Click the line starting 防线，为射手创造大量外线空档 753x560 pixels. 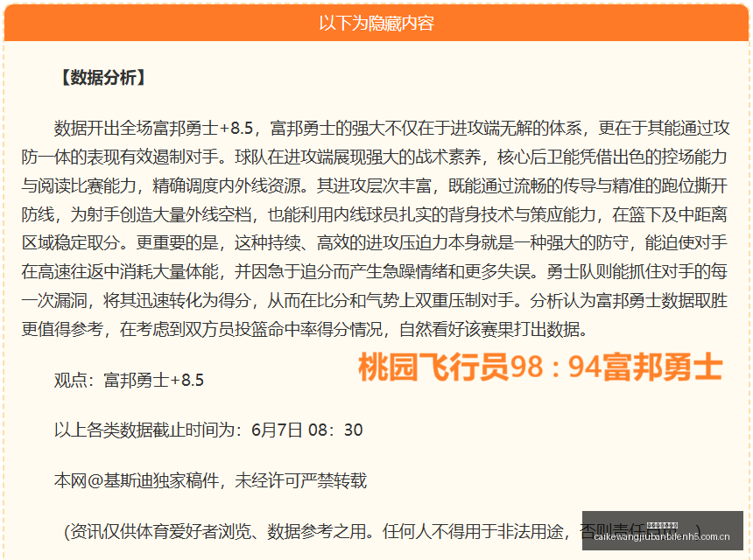374,214
